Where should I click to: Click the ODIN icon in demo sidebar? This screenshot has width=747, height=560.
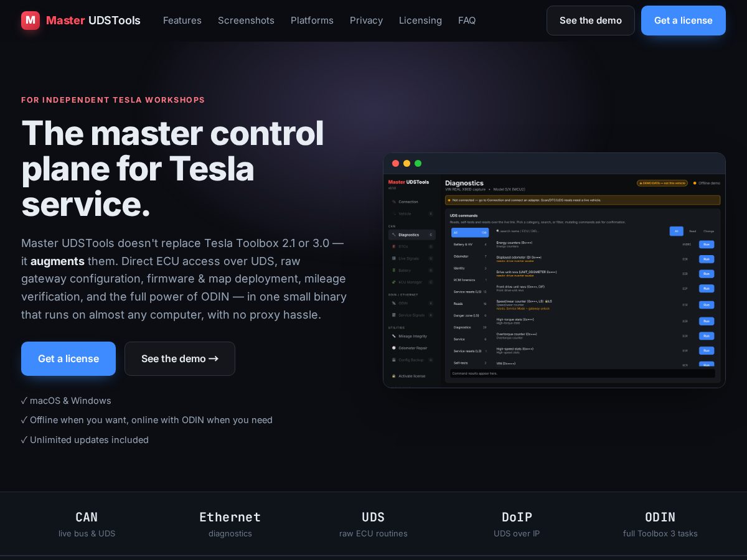(x=393, y=303)
